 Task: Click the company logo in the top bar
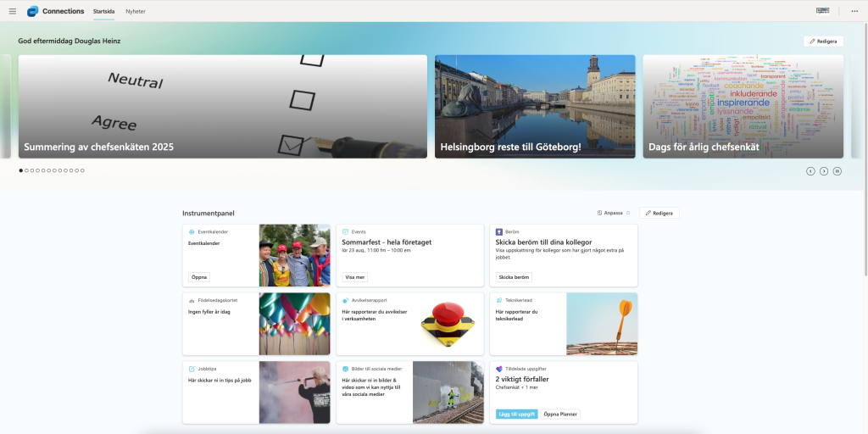coord(822,11)
